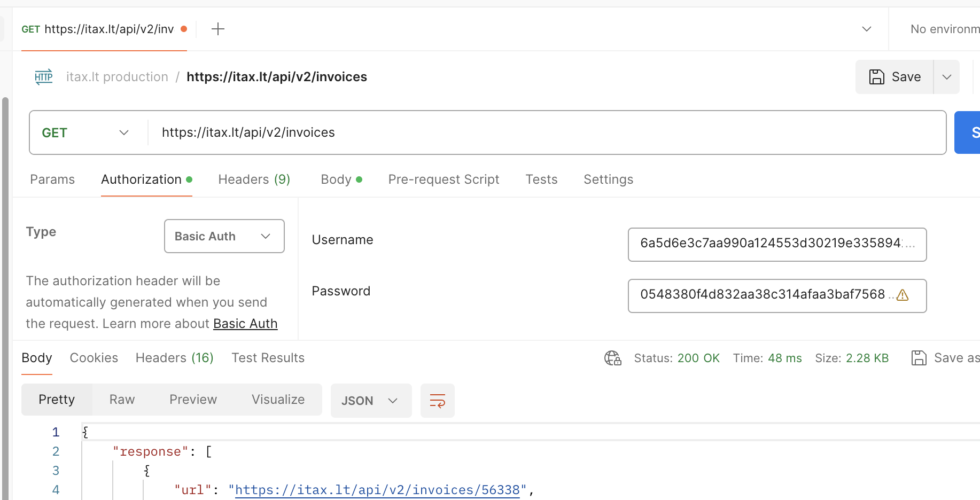980x500 pixels.
Task: Click the Save as response disk icon
Action: click(x=919, y=358)
